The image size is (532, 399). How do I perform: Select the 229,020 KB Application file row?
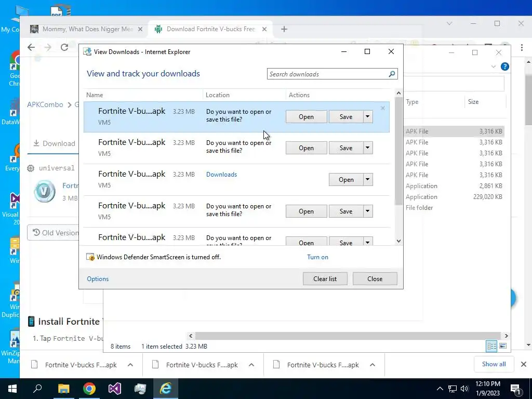[454, 197]
